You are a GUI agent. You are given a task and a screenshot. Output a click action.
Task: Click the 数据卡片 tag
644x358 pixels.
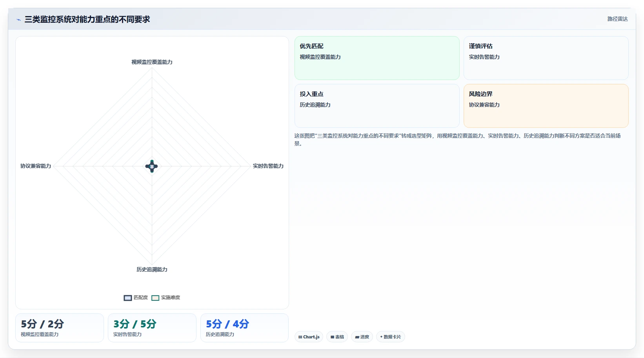tap(391, 337)
